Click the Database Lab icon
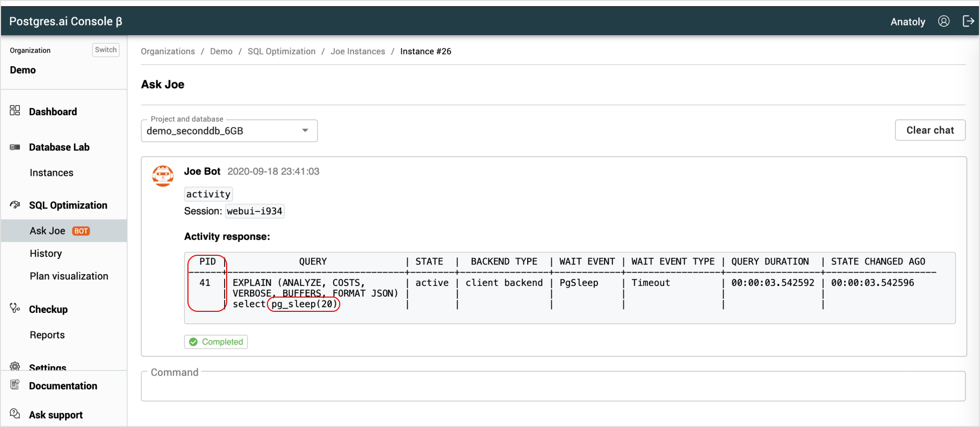Screen dimensions: 980x427 point(15,147)
